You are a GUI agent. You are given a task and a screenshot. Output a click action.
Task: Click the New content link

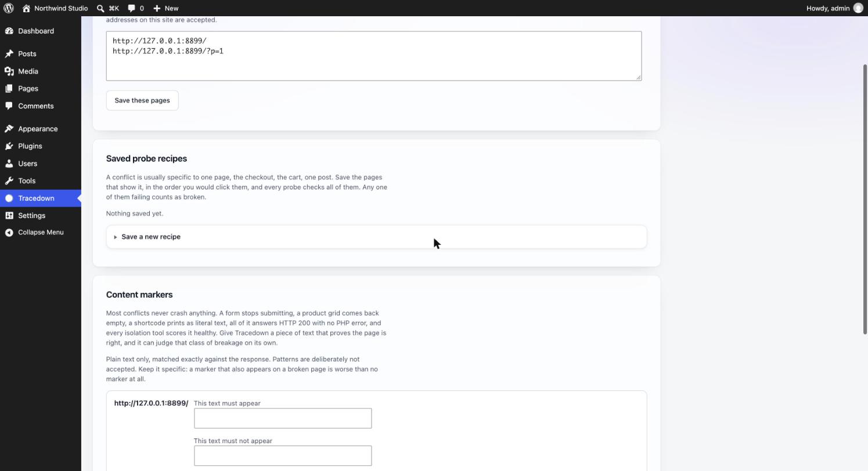click(165, 8)
